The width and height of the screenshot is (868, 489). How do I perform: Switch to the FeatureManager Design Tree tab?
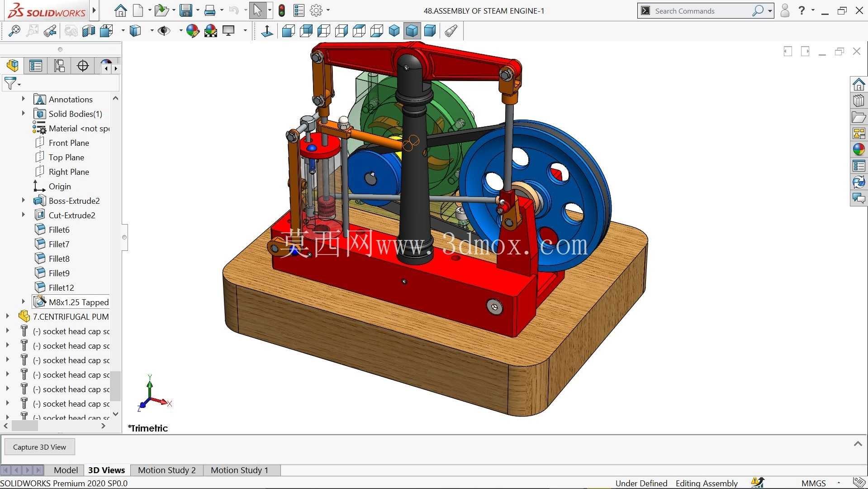tap(13, 66)
